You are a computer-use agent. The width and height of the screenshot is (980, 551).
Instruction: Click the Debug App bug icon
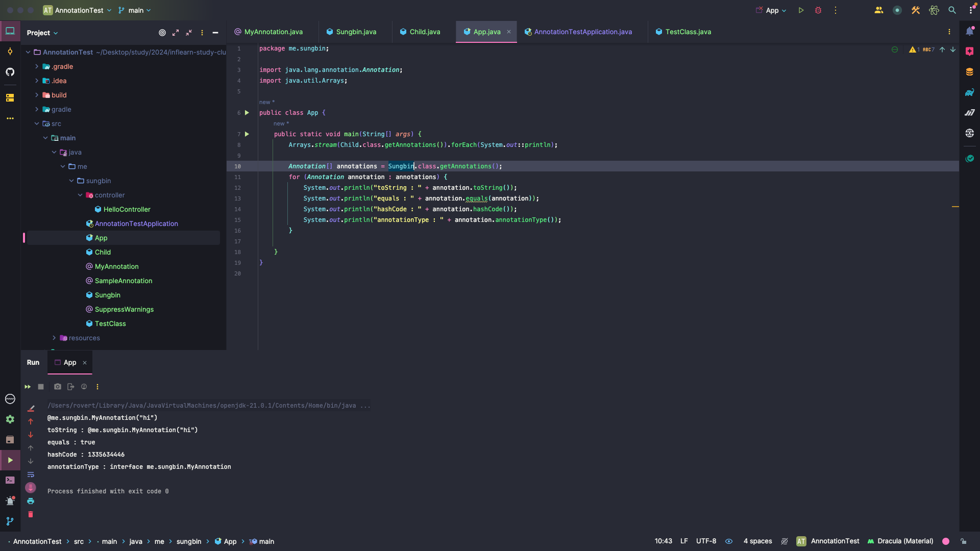click(x=818, y=10)
